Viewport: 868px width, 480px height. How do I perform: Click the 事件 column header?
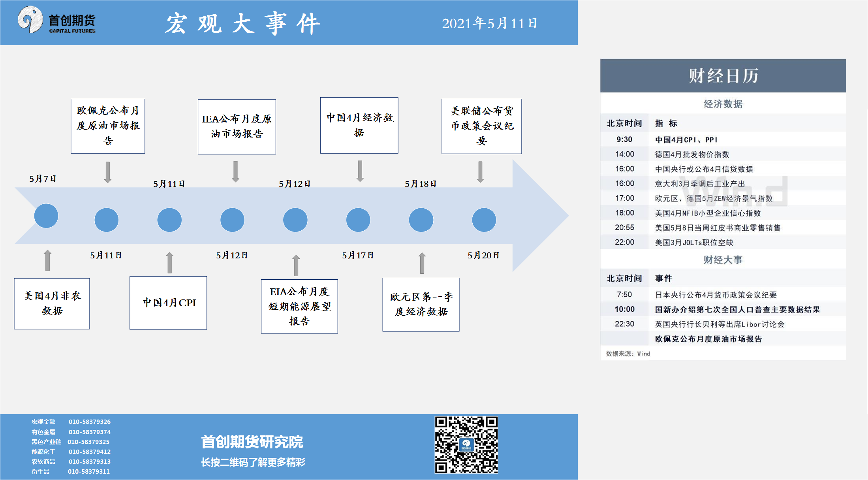(664, 278)
